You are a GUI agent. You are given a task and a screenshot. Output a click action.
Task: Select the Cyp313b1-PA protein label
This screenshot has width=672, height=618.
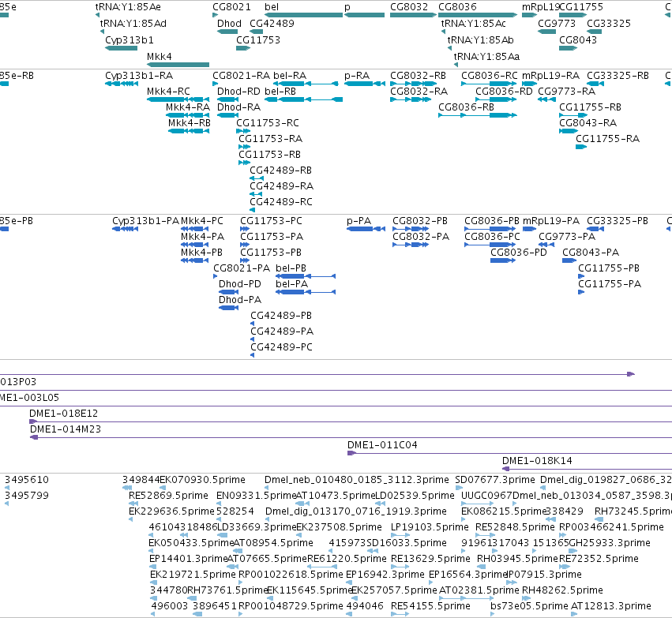click(146, 221)
